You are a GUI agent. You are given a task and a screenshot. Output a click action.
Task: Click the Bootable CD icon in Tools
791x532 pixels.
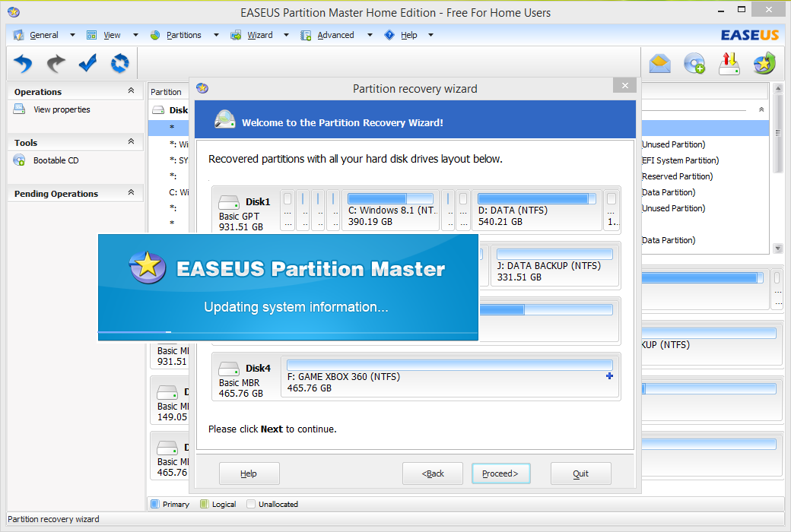(x=19, y=160)
